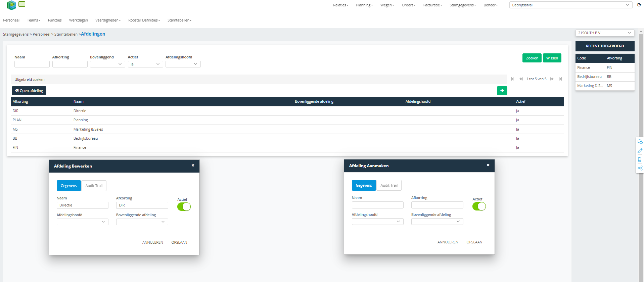644x282 pixels.
Task: Click the mobile phone icon in side widget
Action: click(x=640, y=159)
